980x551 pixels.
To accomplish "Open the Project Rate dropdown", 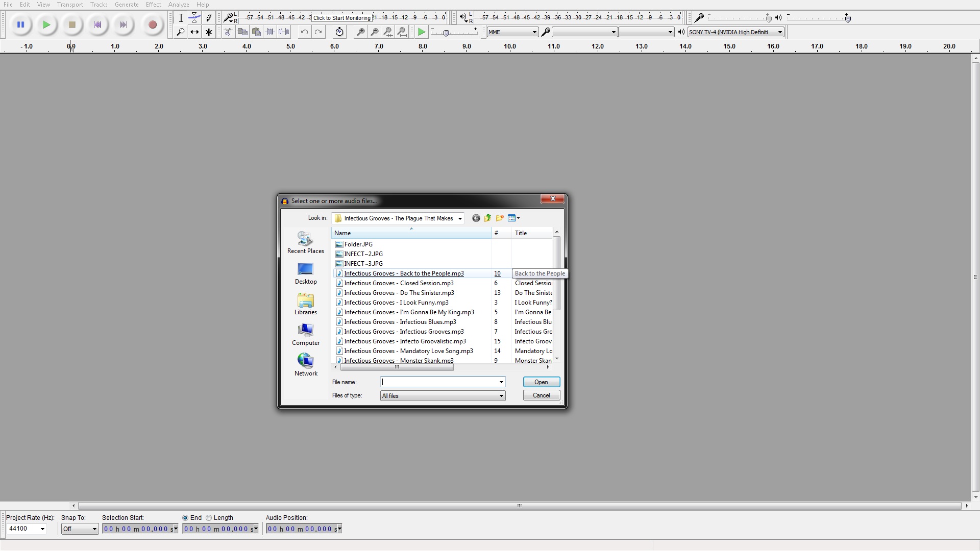I will pos(42,529).
